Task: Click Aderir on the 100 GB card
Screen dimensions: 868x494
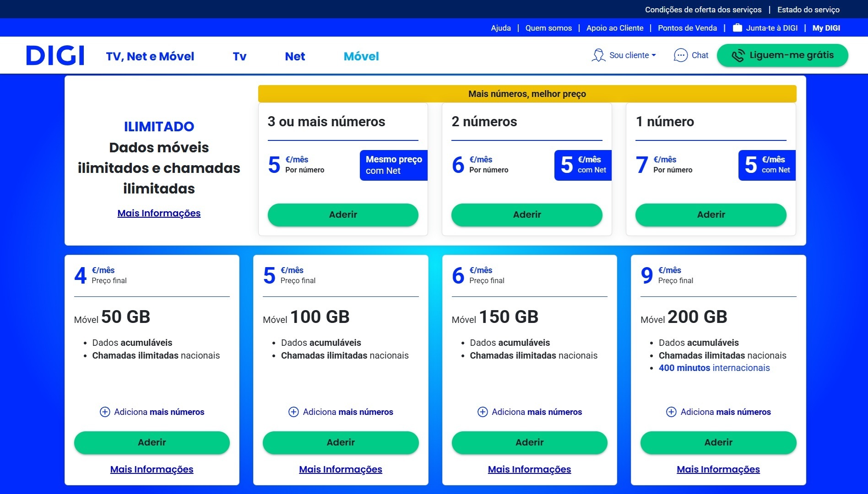Action: 341,442
